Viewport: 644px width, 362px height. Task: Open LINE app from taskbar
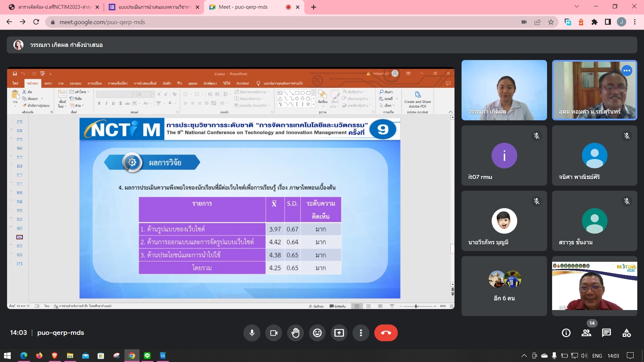pyautogui.click(x=147, y=356)
